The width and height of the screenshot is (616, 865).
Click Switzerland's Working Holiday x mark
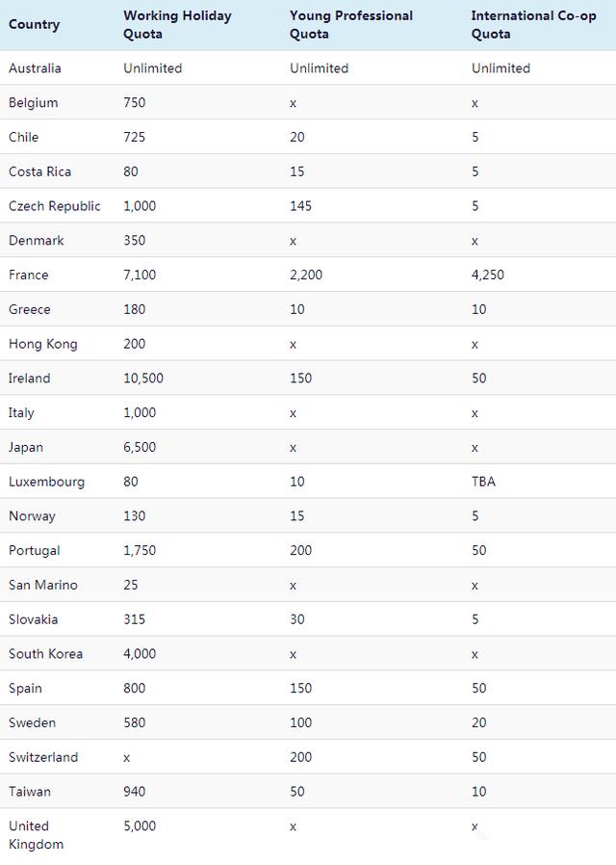pos(127,758)
